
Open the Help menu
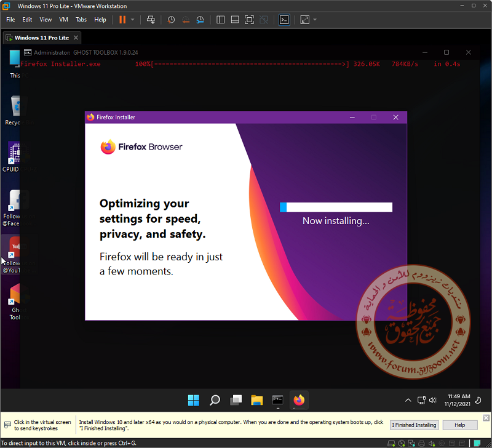click(x=100, y=20)
